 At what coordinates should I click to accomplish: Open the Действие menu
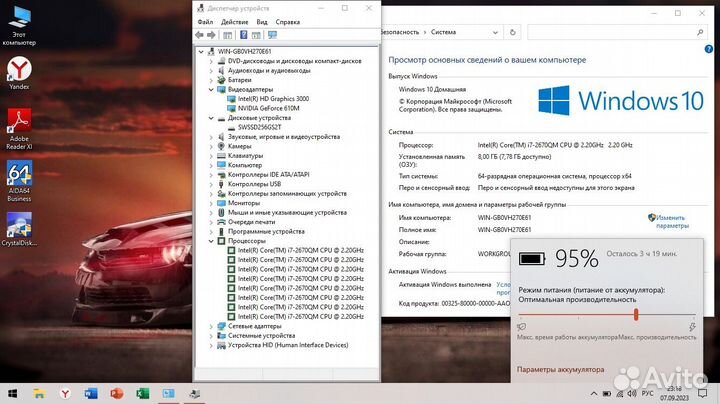pyautogui.click(x=234, y=22)
